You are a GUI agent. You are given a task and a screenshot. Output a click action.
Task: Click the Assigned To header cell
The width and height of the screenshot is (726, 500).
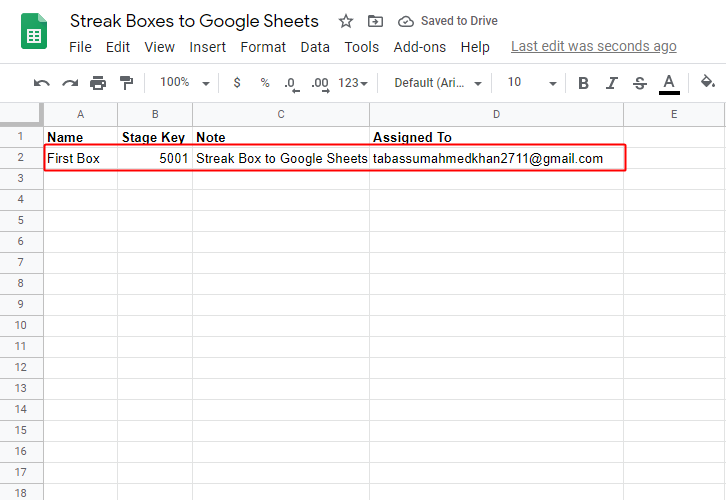(x=496, y=137)
